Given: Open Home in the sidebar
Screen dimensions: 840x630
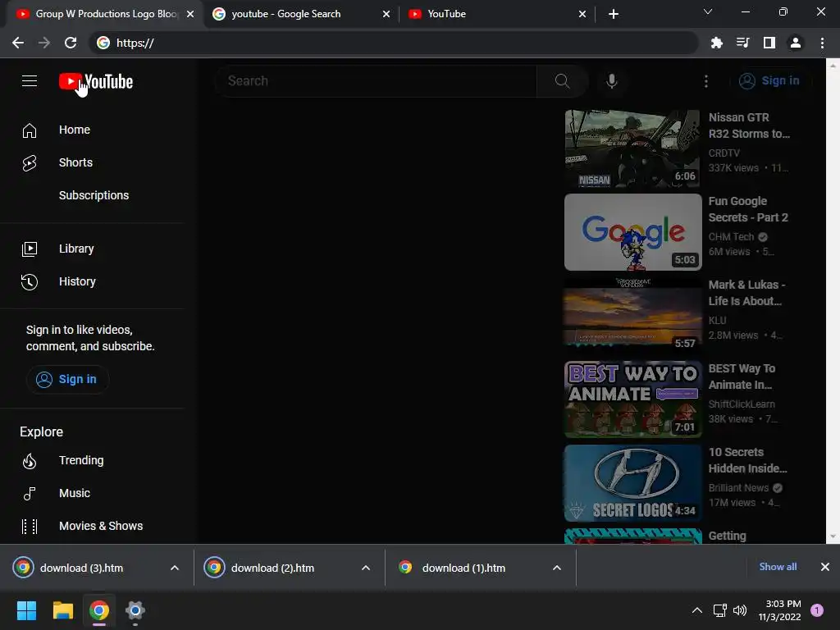Looking at the screenshot, I should (x=75, y=130).
